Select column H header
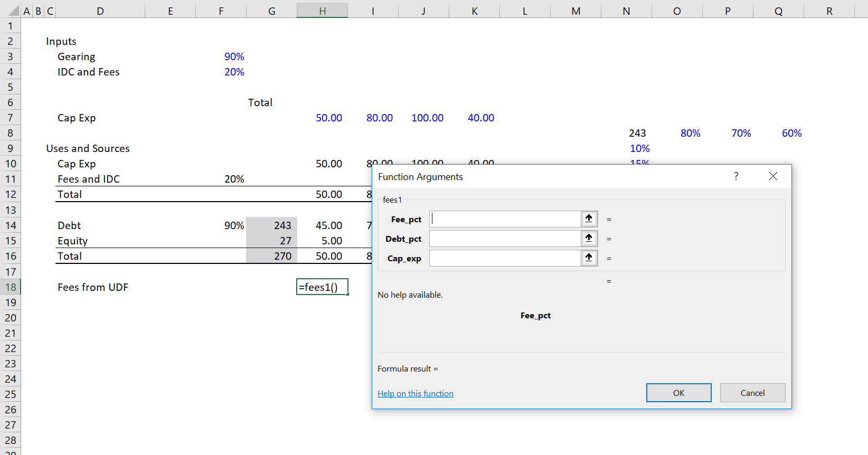The image size is (868, 455). (x=322, y=11)
